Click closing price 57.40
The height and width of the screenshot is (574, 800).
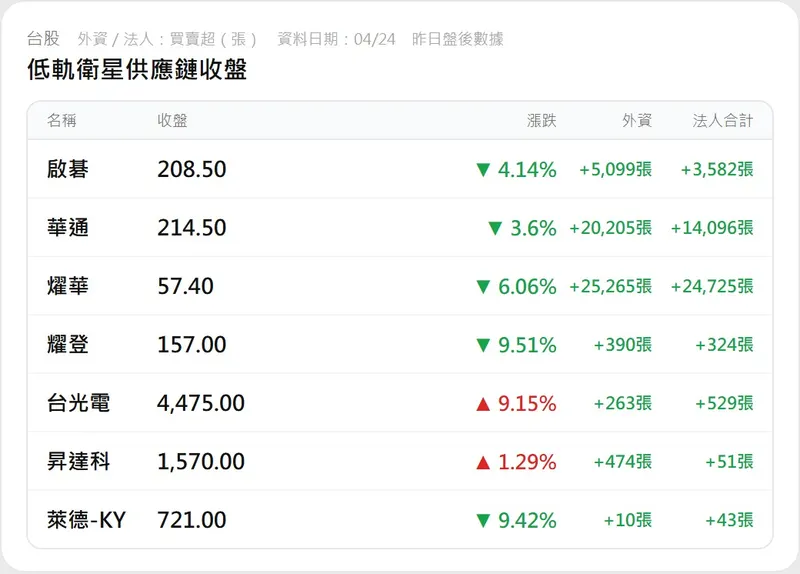coord(185,286)
